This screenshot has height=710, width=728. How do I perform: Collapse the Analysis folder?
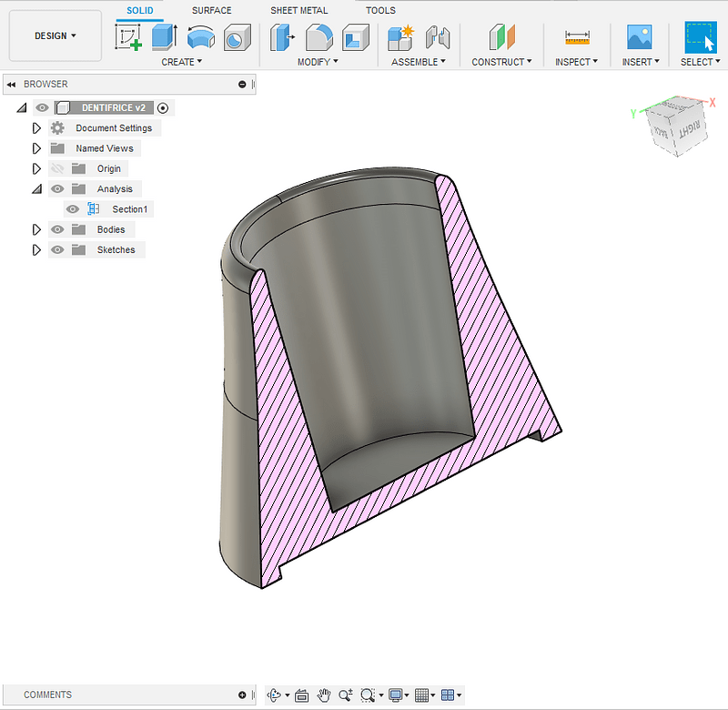click(x=36, y=189)
